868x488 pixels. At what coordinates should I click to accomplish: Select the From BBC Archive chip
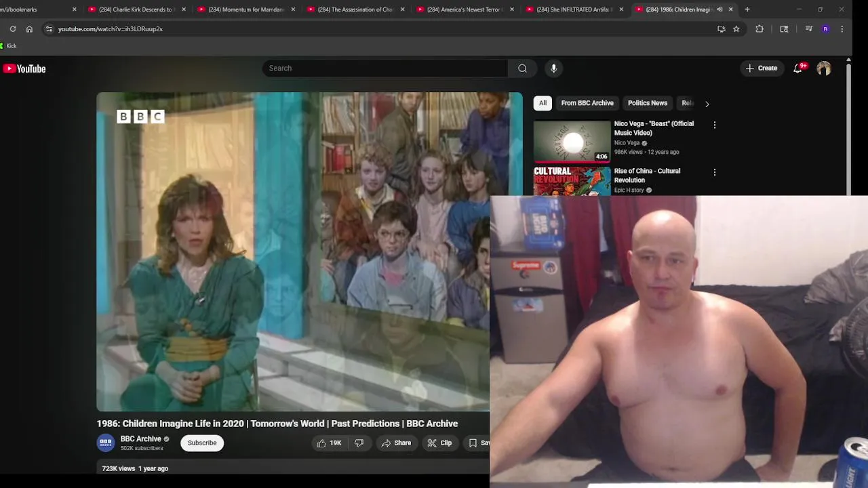point(587,103)
